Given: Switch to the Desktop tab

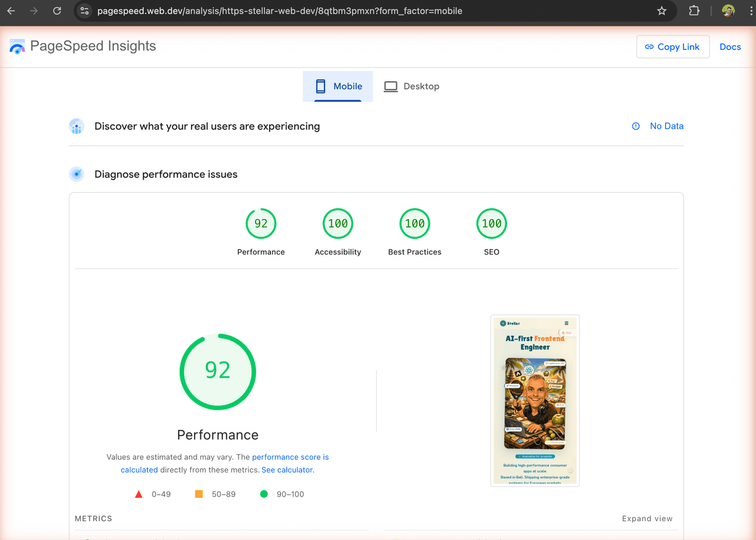Looking at the screenshot, I should point(411,86).
